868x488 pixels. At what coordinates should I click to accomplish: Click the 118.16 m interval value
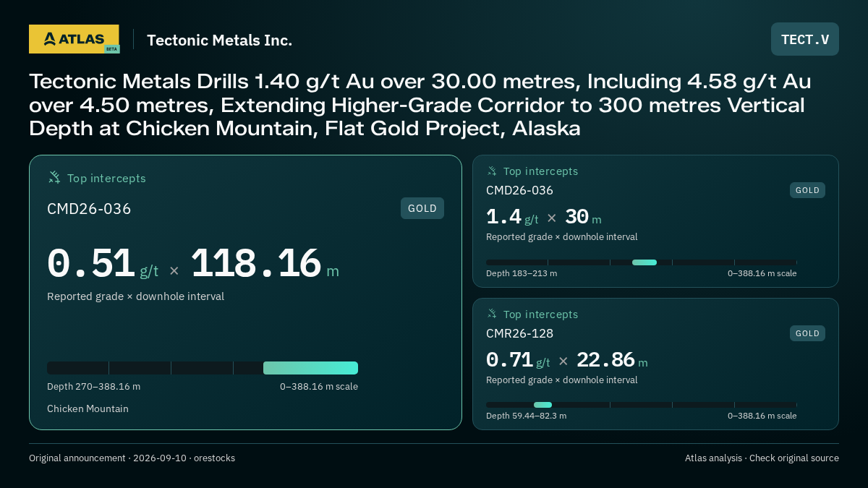coord(265,264)
